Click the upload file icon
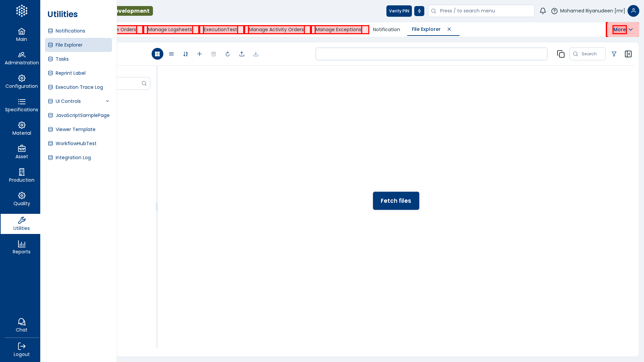This screenshot has width=644, height=362. coord(242,54)
